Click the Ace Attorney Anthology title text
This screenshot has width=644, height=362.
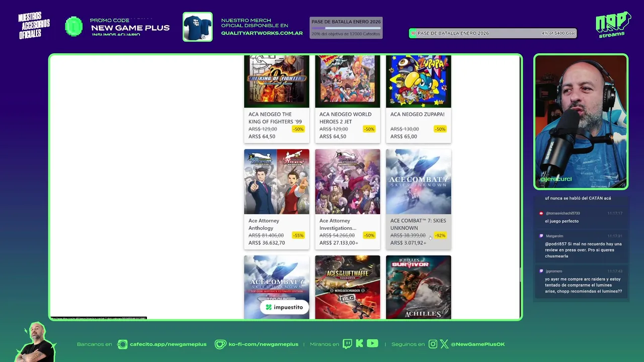[264, 224]
